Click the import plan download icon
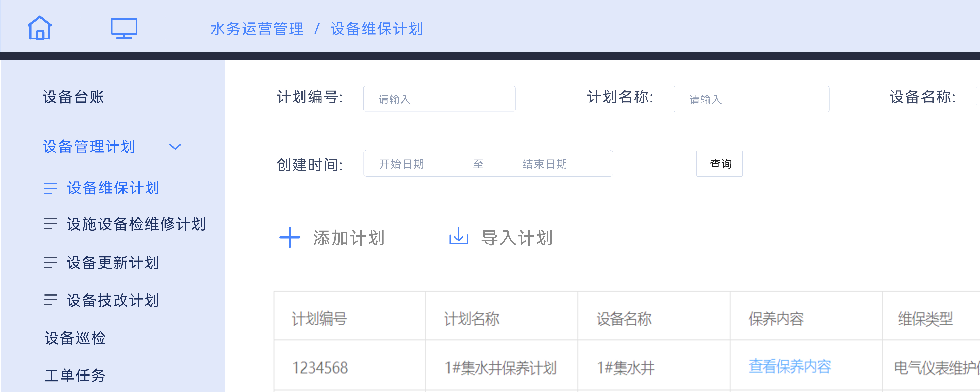 pyautogui.click(x=458, y=236)
